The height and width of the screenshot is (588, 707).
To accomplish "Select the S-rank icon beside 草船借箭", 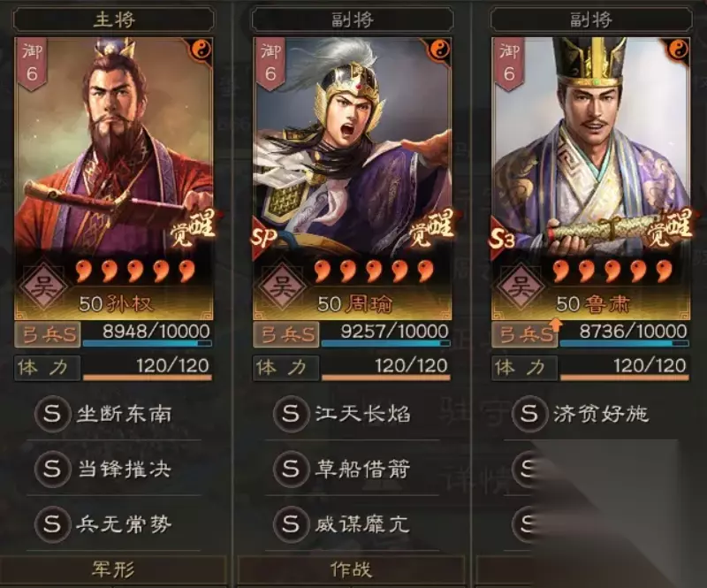I will tap(292, 469).
